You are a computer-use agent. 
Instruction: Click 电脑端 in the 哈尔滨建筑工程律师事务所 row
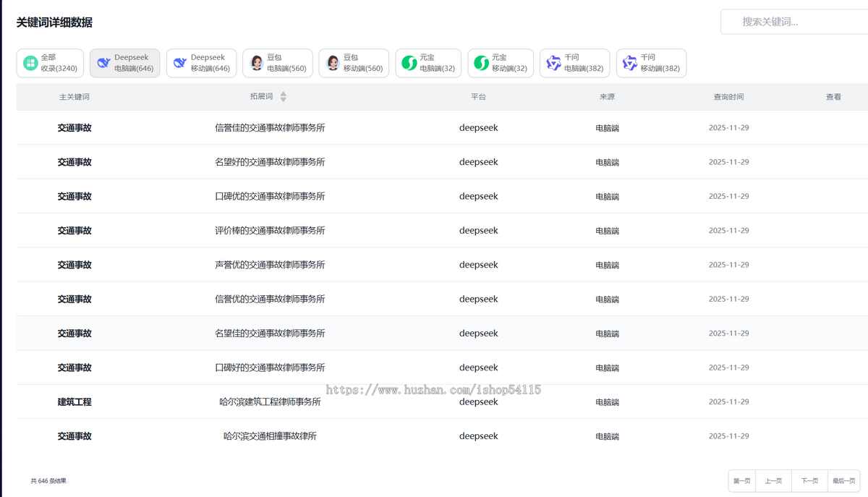tap(607, 402)
